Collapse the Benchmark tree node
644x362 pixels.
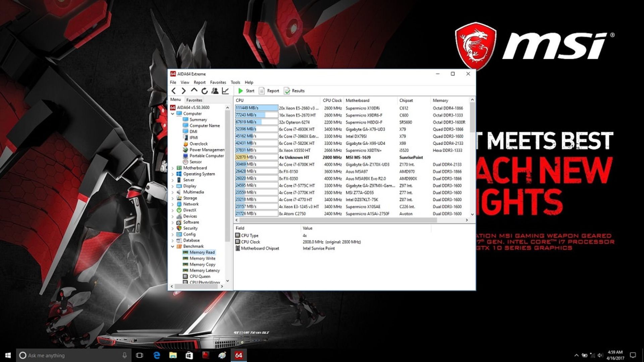(173, 246)
